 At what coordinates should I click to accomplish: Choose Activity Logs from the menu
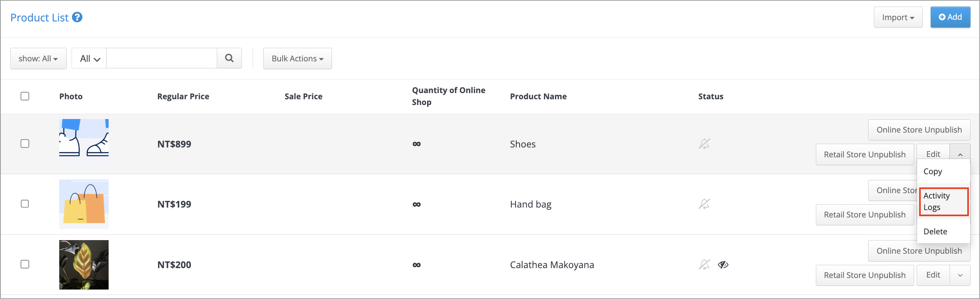[944, 201]
